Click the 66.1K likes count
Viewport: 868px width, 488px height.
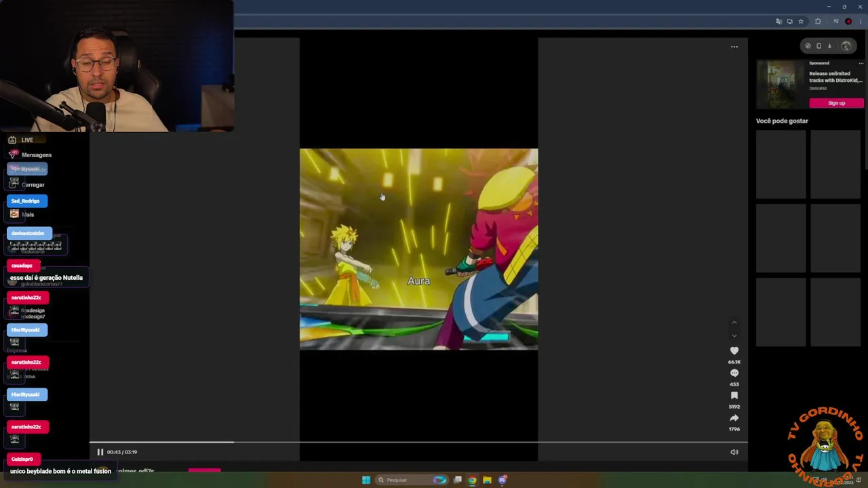coord(734,362)
